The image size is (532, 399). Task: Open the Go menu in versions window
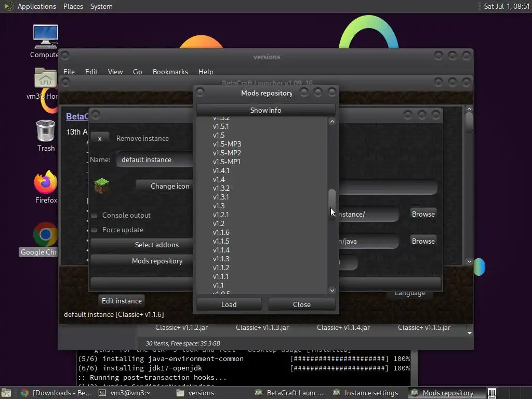[137, 72]
